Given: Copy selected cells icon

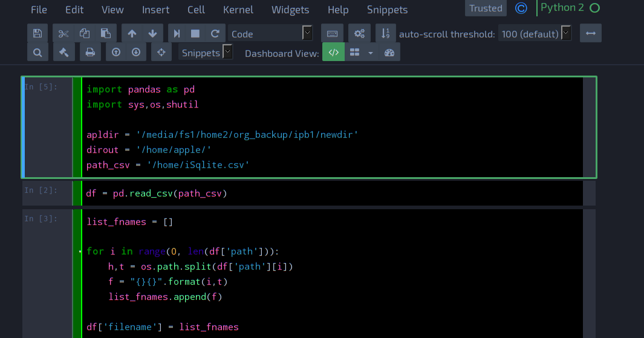Looking at the screenshot, I should pos(85,33).
